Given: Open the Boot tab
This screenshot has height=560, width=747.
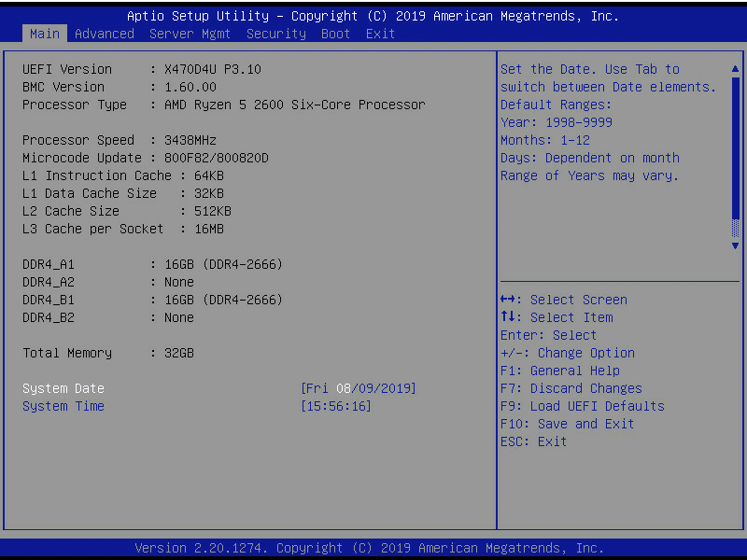Looking at the screenshot, I should (x=335, y=34).
